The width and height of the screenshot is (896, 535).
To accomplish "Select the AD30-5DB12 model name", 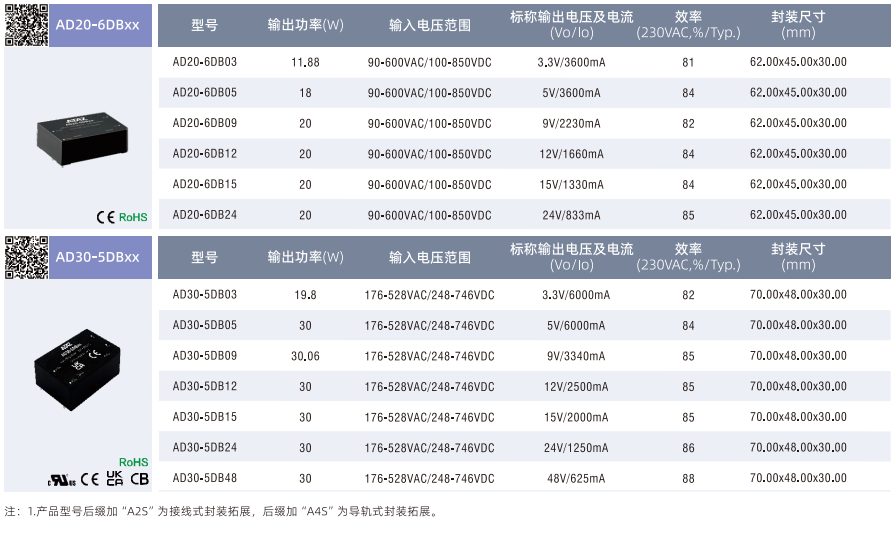I will coord(205,387).
